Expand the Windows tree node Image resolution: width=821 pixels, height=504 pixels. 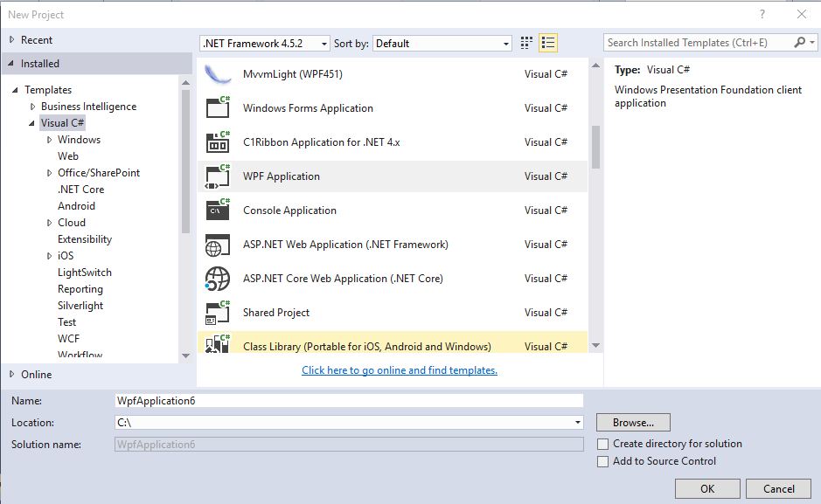pyautogui.click(x=49, y=140)
